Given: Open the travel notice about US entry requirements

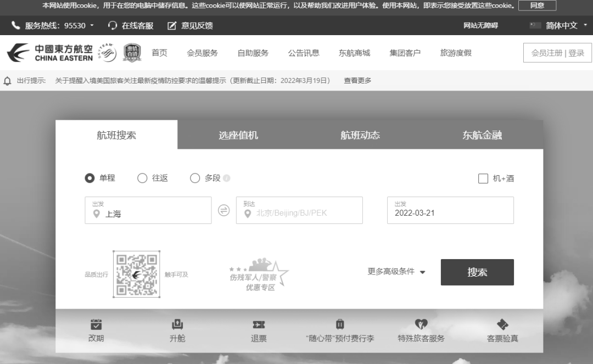Looking at the screenshot, I should (193, 81).
